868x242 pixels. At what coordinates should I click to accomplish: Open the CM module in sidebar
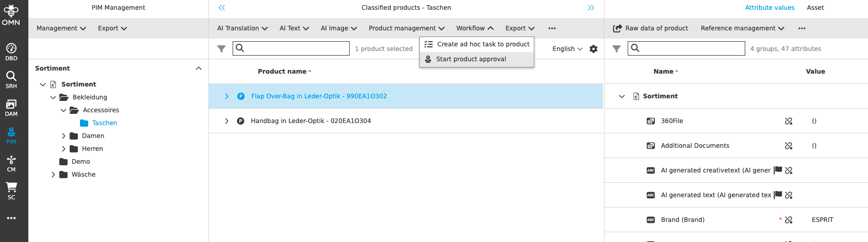coord(11,163)
